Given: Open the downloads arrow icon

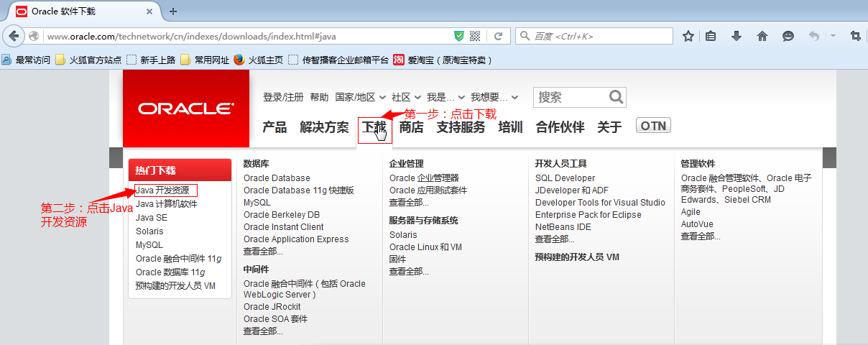Looking at the screenshot, I should tap(737, 36).
